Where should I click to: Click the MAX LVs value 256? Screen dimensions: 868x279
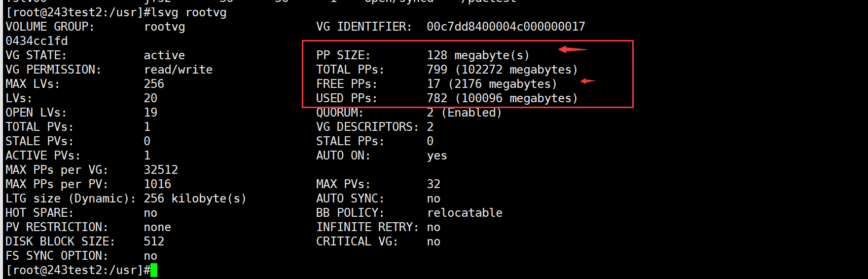tap(154, 84)
